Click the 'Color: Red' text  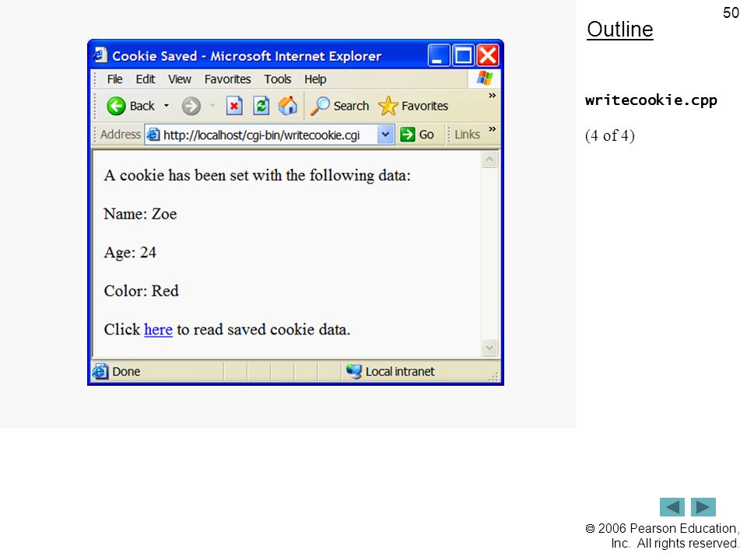[x=141, y=291]
